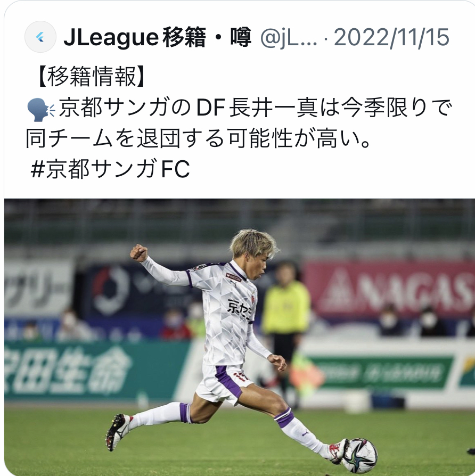Viewport: 475px width, 476px height.
Task: Click the 京セラ logo on the jersey
Action: 241,309
